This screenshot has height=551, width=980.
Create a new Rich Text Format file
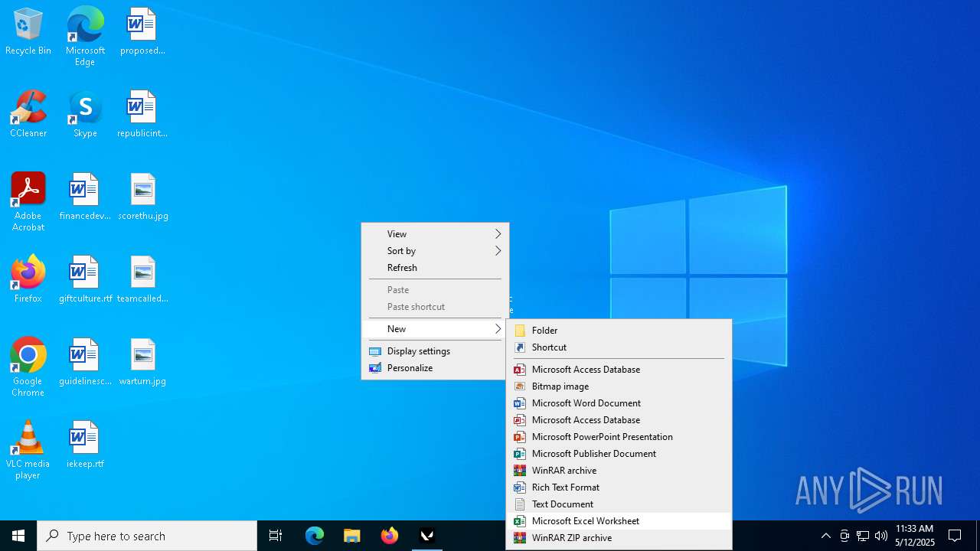[619, 487]
